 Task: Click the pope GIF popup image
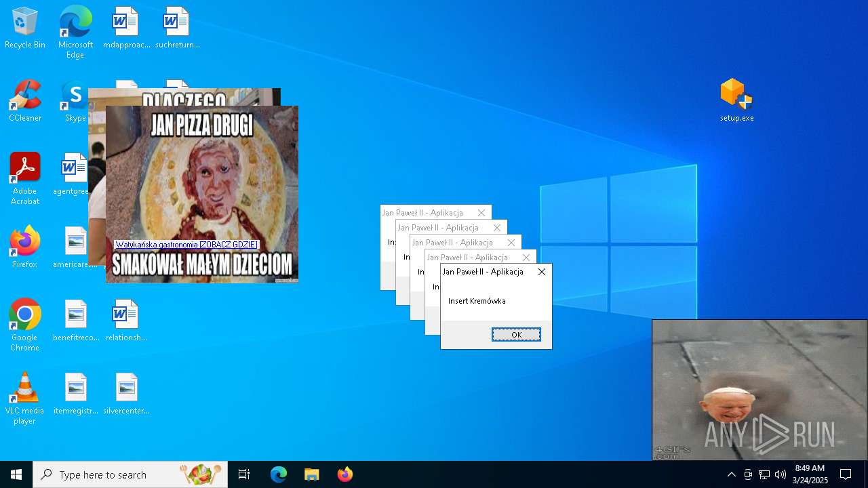pyautogui.click(x=759, y=390)
